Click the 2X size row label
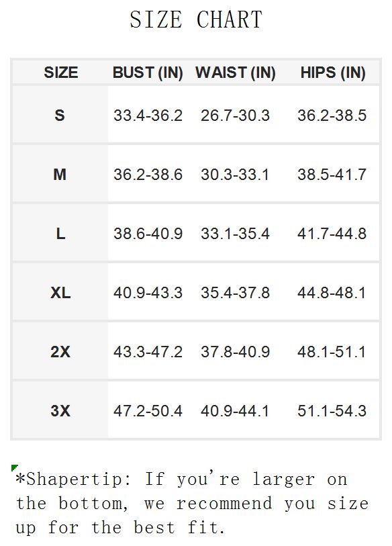Viewport: 392px width, 546px height. tap(60, 352)
